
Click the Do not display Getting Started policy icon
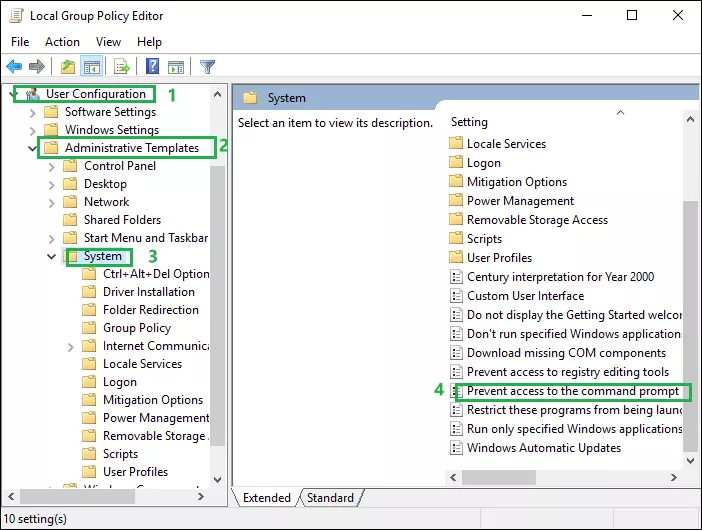456,315
